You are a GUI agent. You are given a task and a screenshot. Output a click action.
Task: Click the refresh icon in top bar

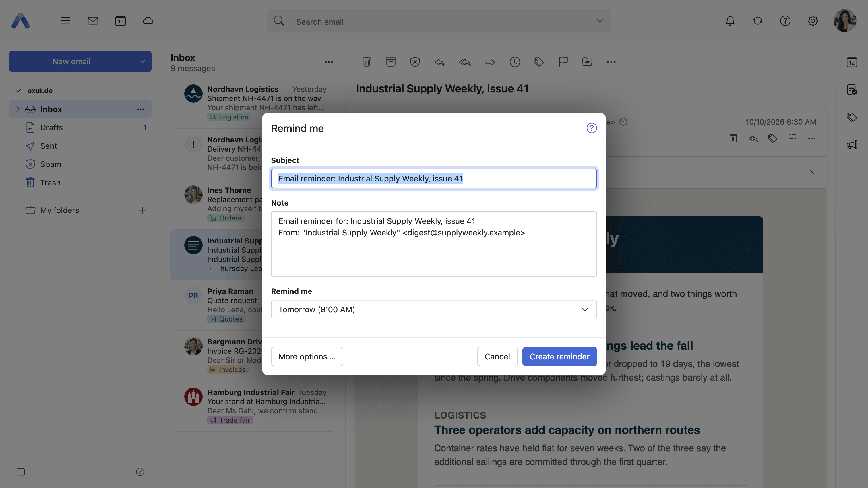pos(757,21)
